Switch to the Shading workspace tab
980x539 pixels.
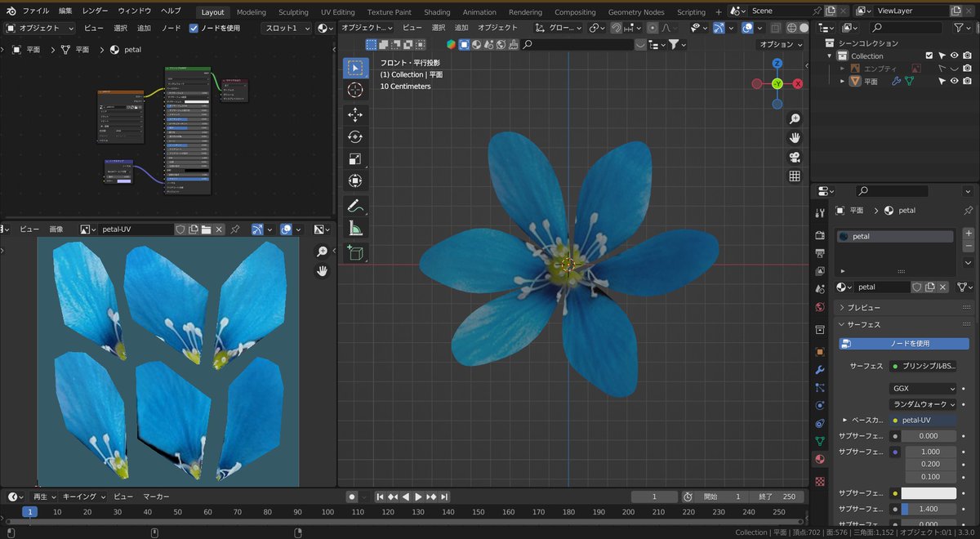[437, 12]
